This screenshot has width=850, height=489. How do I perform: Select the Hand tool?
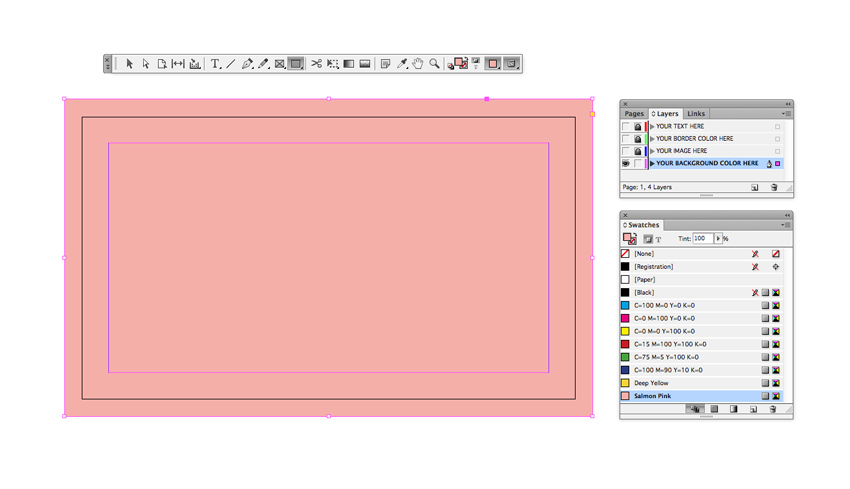(417, 64)
